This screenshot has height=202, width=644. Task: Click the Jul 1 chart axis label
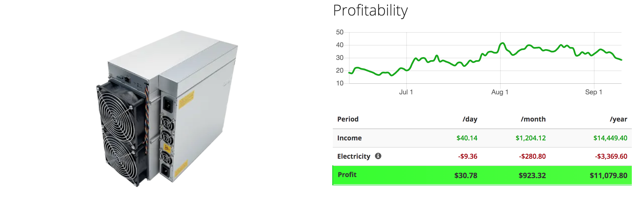(x=406, y=92)
